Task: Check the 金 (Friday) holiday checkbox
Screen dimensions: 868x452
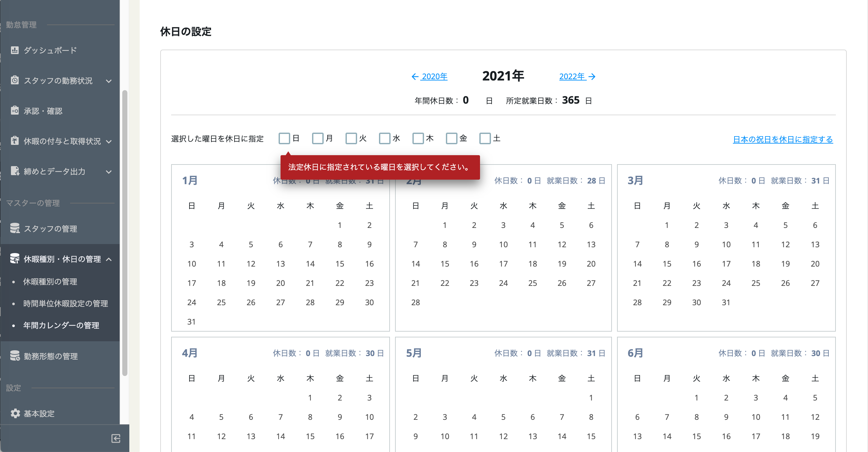Action: click(451, 138)
